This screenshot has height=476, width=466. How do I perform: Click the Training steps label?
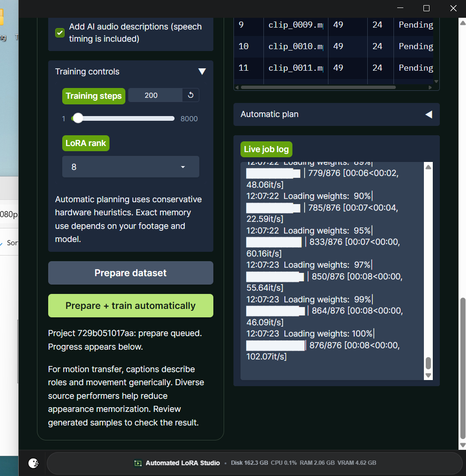(94, 96)
